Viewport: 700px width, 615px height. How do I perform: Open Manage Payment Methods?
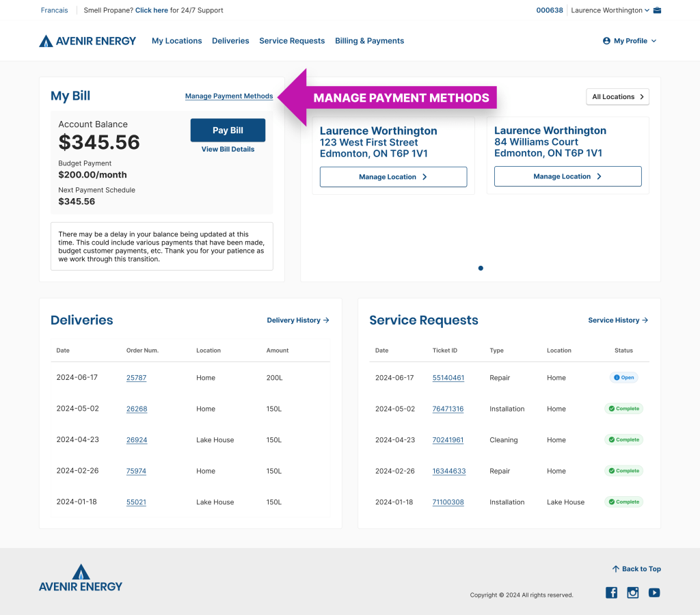(x=228, y=96)
